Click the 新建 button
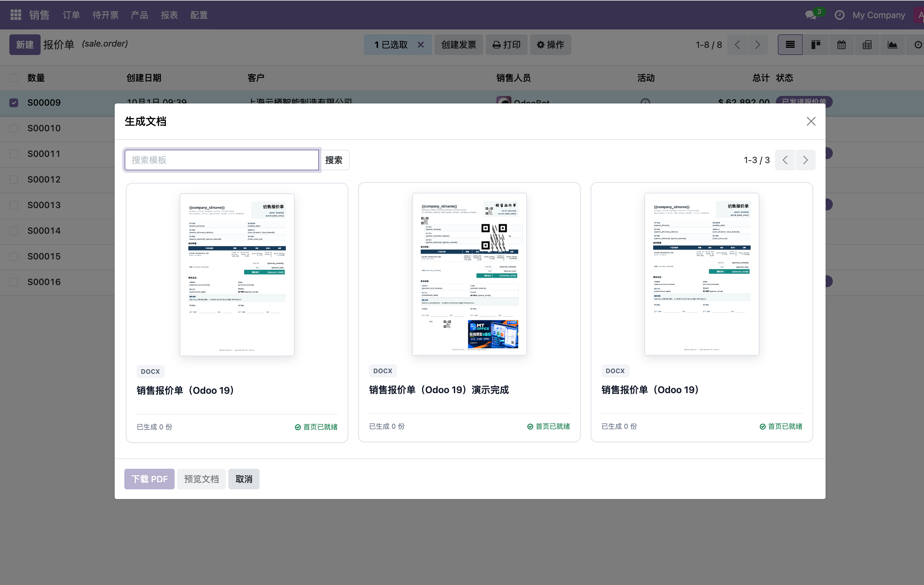Image resolution: width=924 pixels, height=585 pixels. [x=25, y=45]
